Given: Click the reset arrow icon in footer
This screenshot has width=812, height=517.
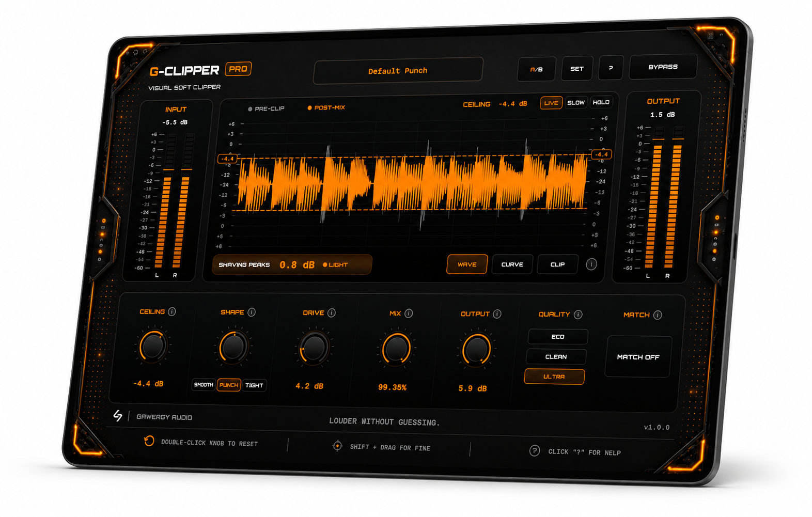Looking at the screenshot, I should coord(149,441).
